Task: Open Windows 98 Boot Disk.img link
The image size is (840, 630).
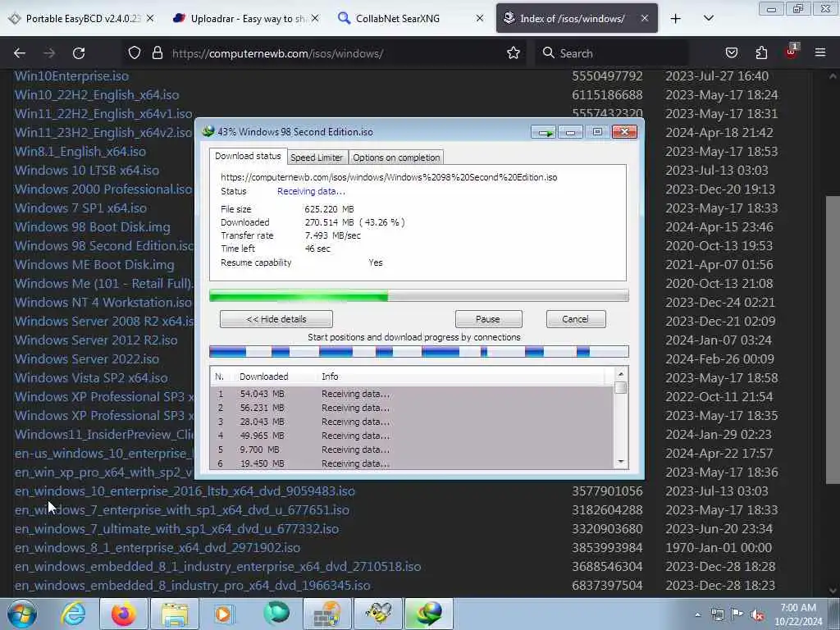Action: tap(93, 227)
